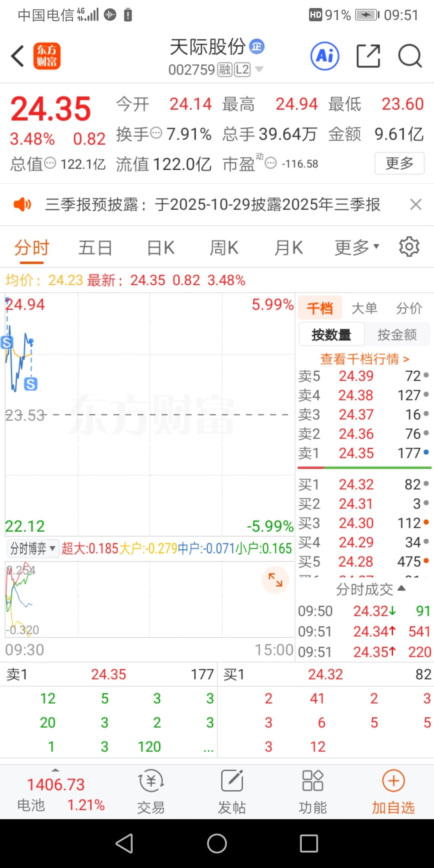Tap the share export icon

tap(368, 56)
